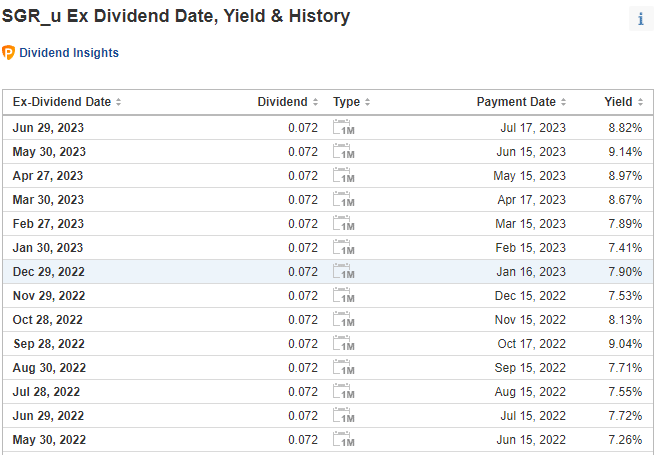Open the Dividend Insights link

click(68, 53)
